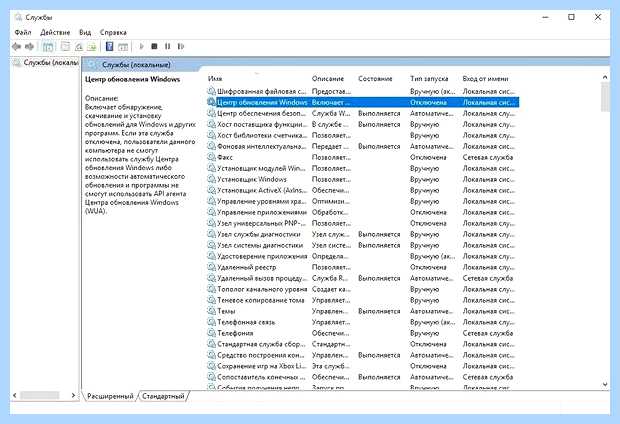The width and height of the screenshot is (620, 424).
Task: Select the Узел универсальных PNP service
Action: pos(363,223)
